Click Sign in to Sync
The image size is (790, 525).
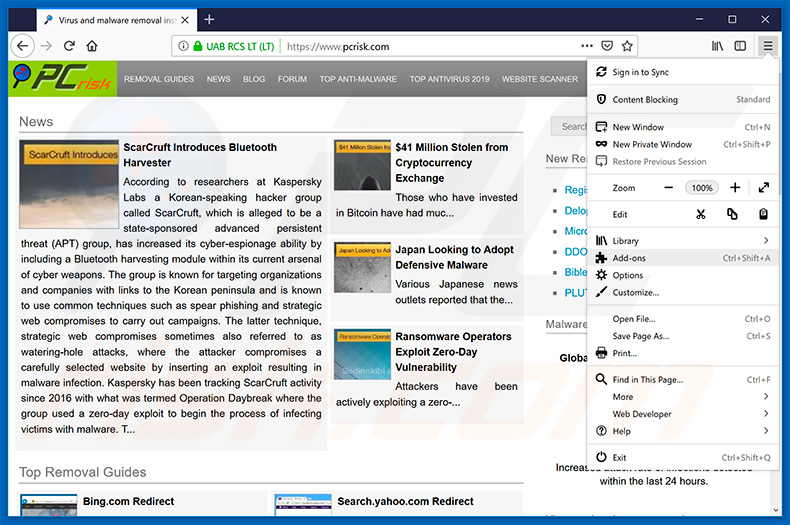pyautogui.click(x=683, y=72)
